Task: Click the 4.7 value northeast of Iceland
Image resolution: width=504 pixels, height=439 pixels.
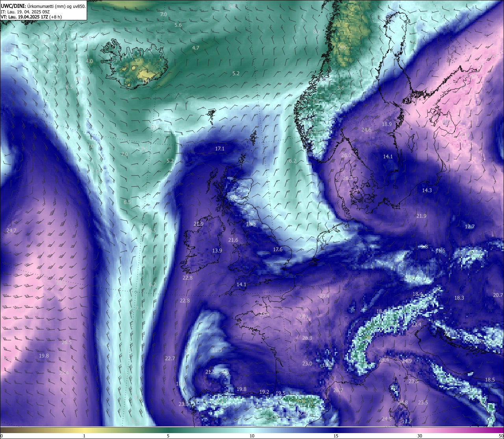Action: pos(196,48)
